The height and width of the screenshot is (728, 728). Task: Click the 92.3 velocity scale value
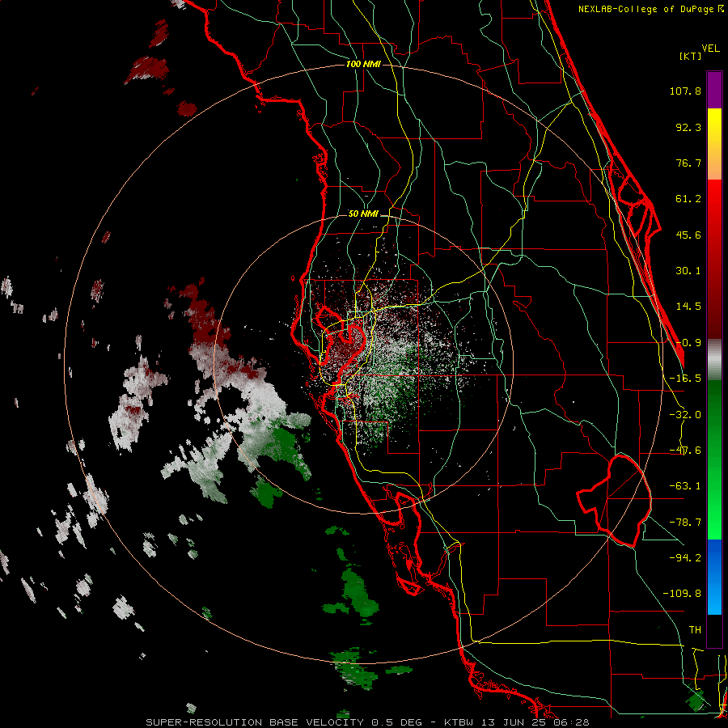(688, 127)
